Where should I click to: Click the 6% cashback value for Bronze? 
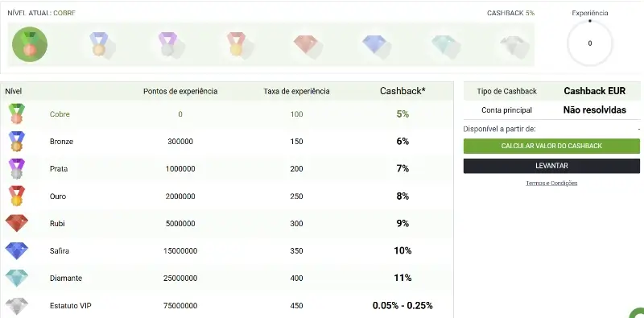402,142
